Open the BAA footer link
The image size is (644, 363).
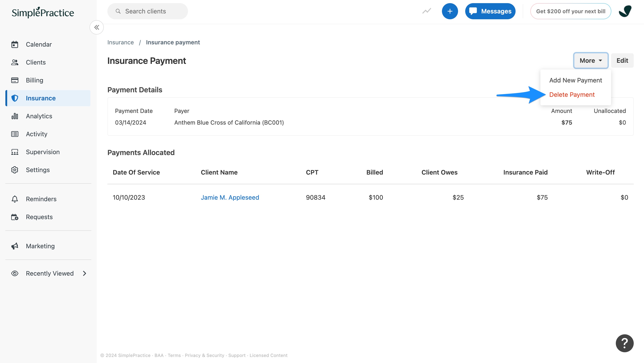coord(159,355)
